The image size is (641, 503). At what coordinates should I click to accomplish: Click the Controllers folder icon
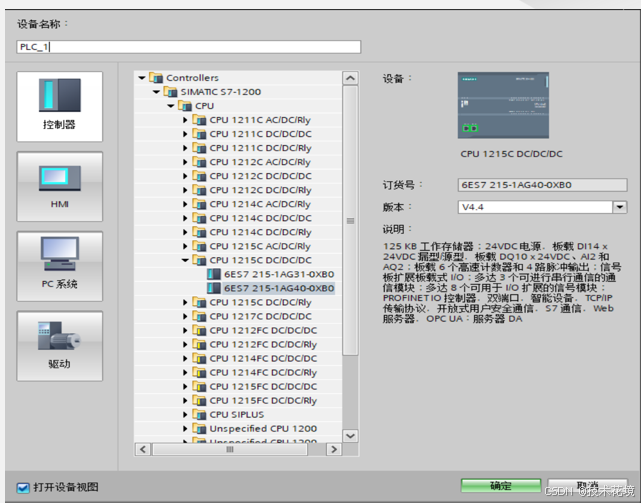[156, 77]
